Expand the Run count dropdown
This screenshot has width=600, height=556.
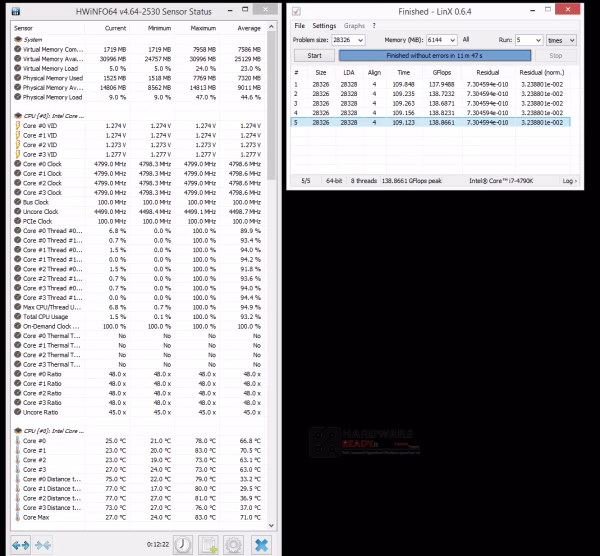tap(529, 40)
